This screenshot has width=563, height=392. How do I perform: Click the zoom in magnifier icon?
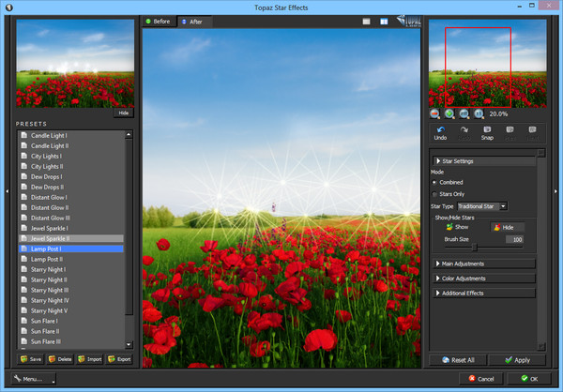click(x=449, y=114)
